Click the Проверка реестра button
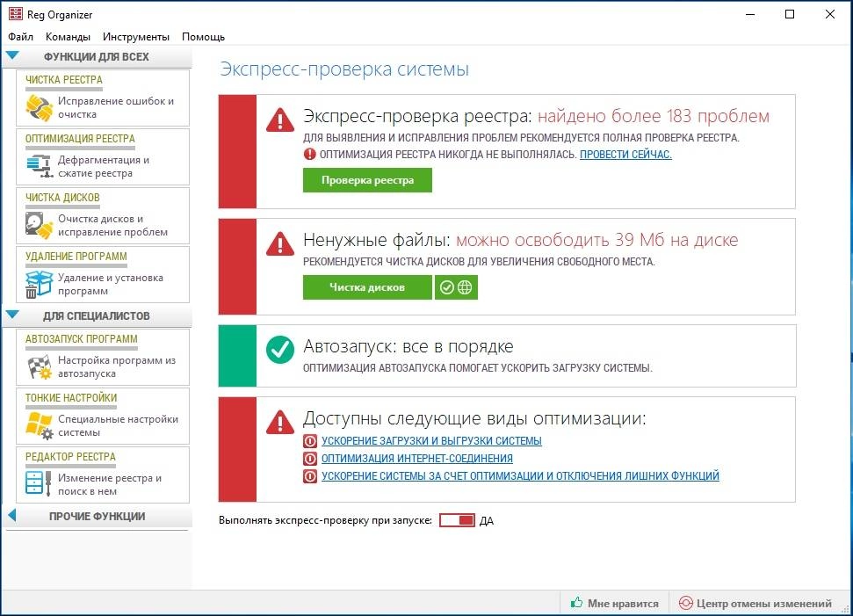This screenshot has height=616, width=853. click(x=367, y=180)
